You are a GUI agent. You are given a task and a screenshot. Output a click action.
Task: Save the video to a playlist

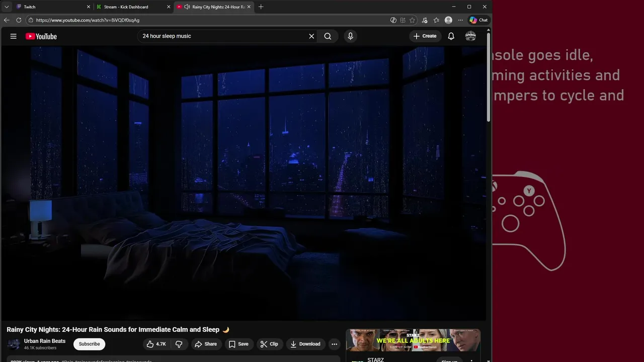238,344
